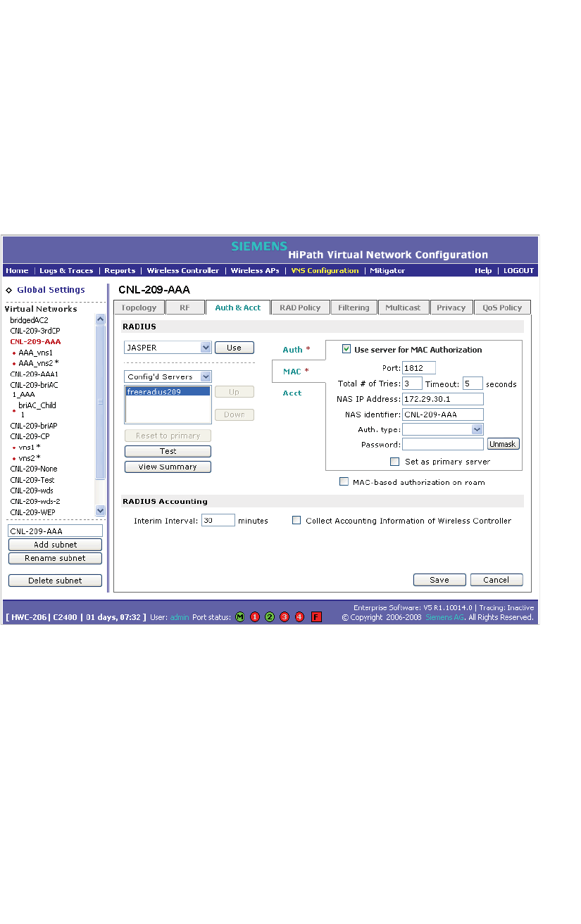
Task: Click port status M indicator
Action: tap(240, 617)
